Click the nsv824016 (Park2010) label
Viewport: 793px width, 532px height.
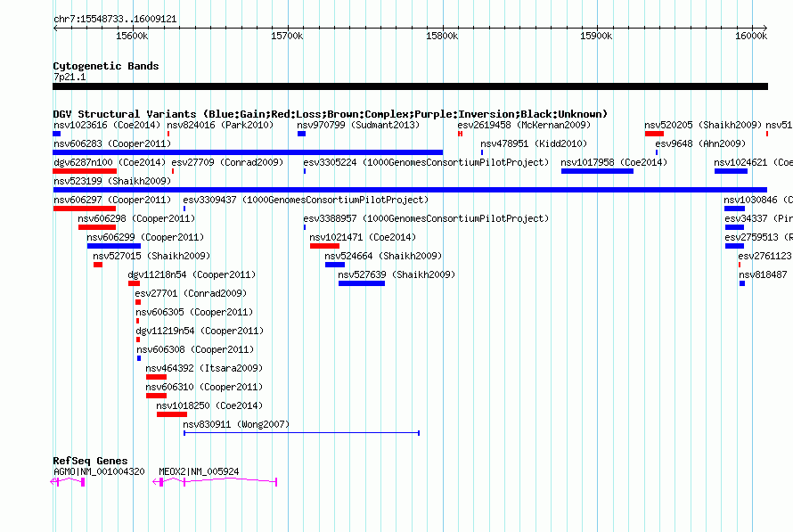220,125
